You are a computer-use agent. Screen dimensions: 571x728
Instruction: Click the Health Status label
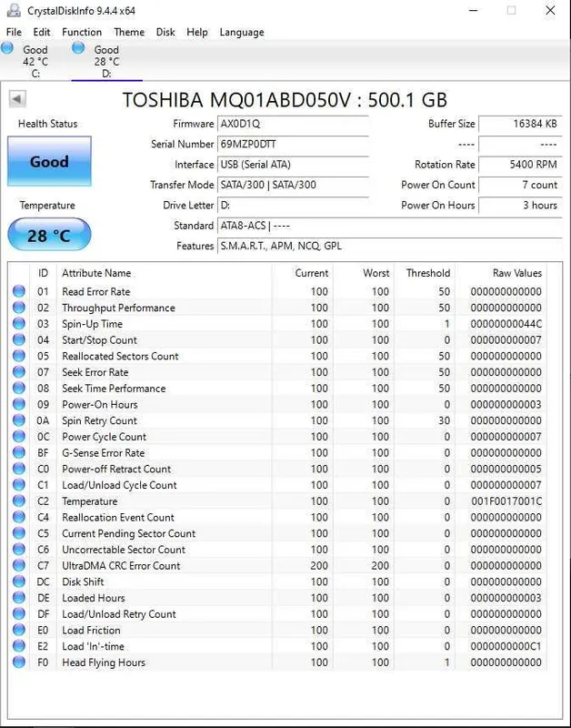point(48,124)
